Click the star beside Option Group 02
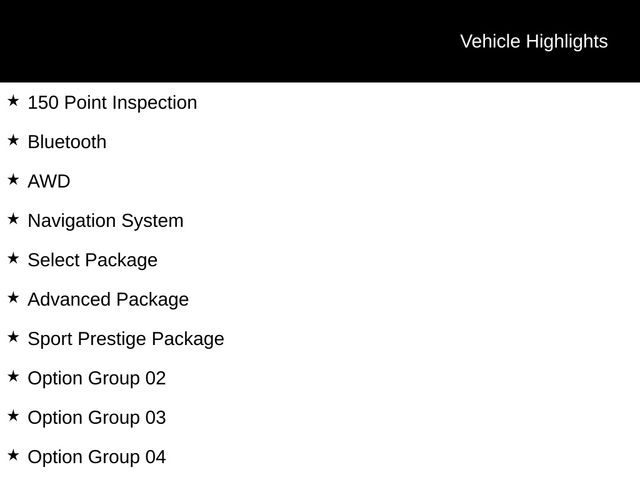 click(13, 377)
